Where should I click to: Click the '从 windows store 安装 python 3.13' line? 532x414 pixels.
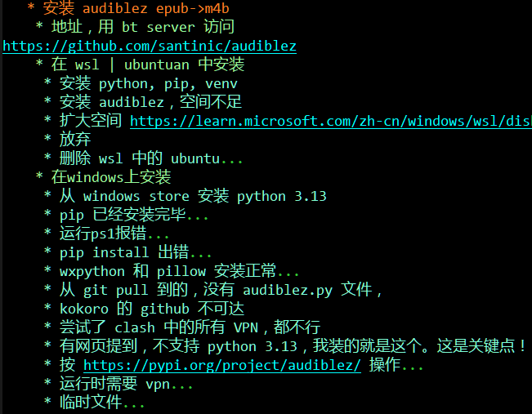click(x=193, y=196)
